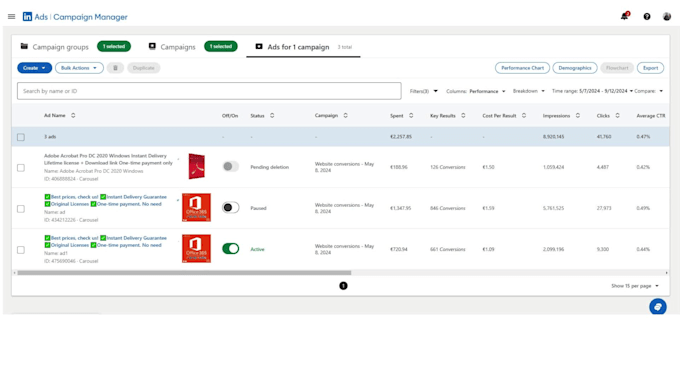Click the Campaign groups folder icon
This screenshot has width=680, height=383.
coord(24,46)
